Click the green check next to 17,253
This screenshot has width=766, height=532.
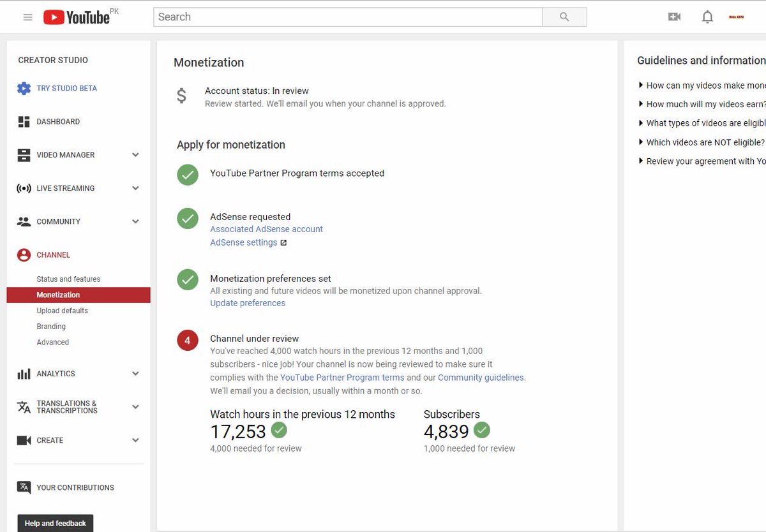pyautogui.click(x=279, y=430)
